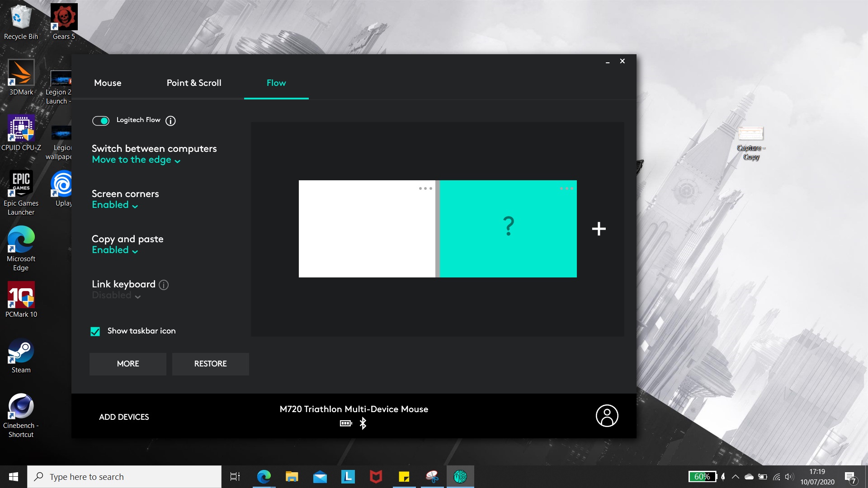Viewport: 868px width, 488px height.
Task: Select the teal unknown computer tile
Action: (508, 229)
